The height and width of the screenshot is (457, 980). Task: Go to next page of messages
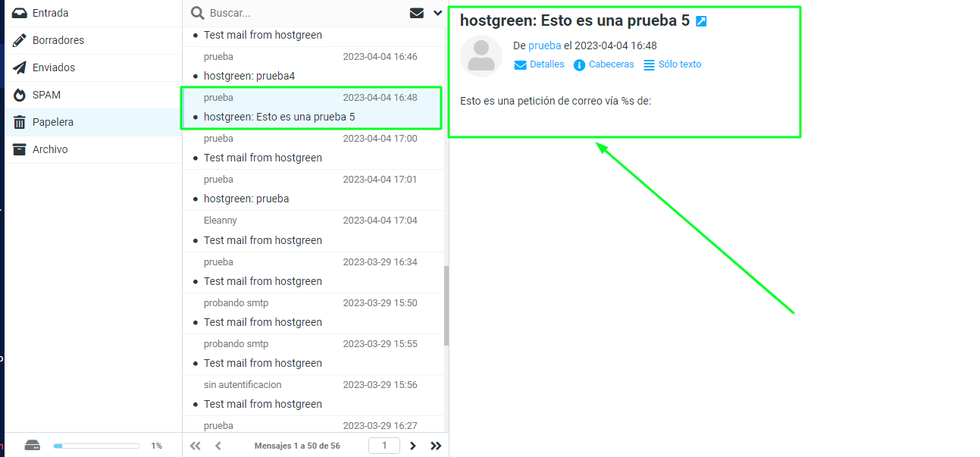[413, 446]
